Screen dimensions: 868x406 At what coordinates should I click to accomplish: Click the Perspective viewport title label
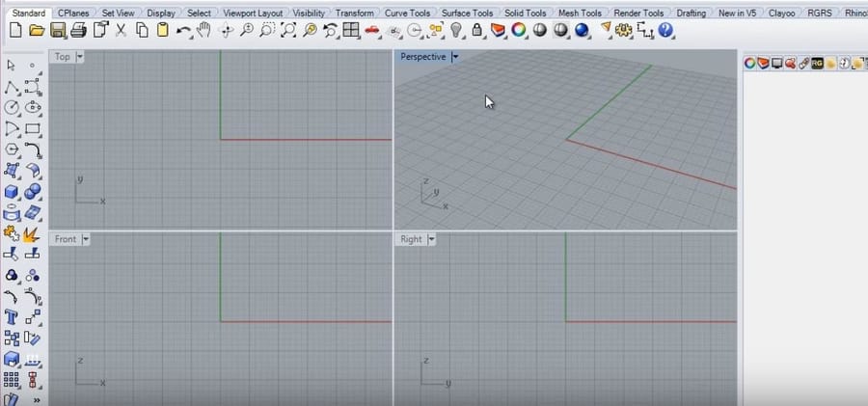click(x=423, y=57)
